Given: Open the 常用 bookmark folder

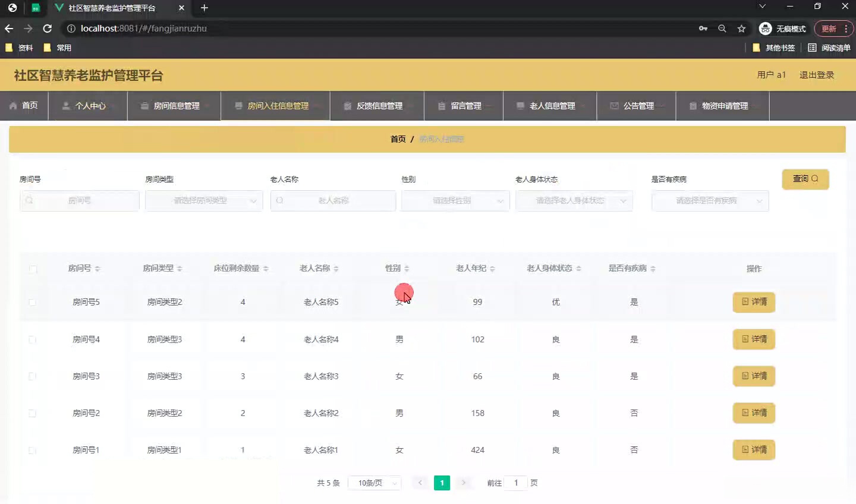Looking at the screenshot, I should [58, 48].
